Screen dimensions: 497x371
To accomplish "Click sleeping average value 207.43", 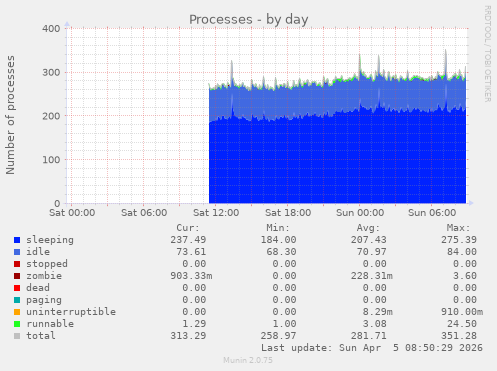I will point(368,240).
